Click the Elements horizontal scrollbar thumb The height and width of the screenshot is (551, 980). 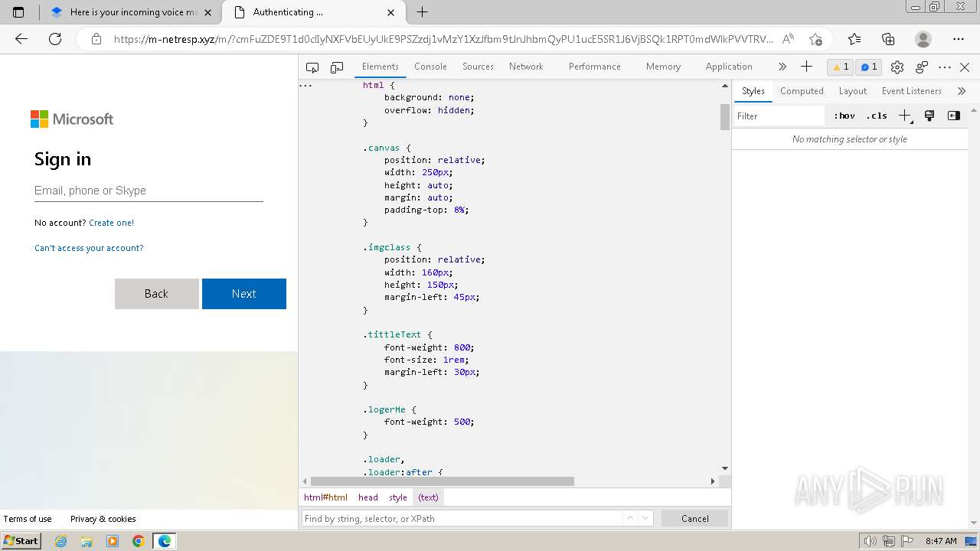(442, 481)
